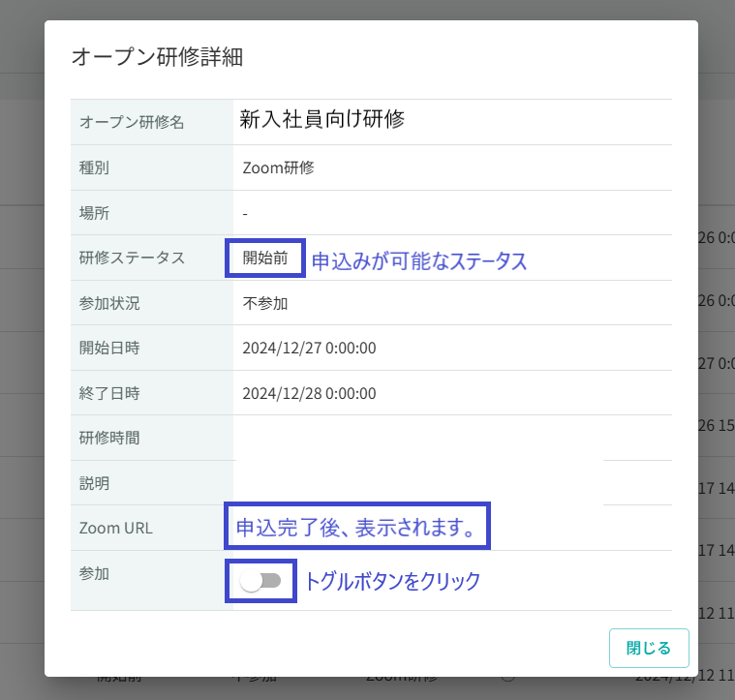Click the 場所 label
This screenshot has height=700, width=735.
(x=94, y=213)
